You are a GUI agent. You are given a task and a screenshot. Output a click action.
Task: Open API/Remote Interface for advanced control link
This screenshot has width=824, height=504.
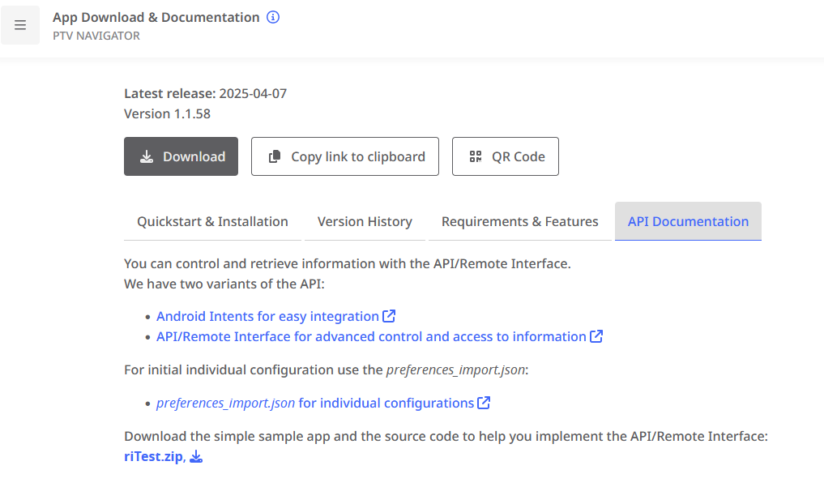pyautogui.click(x=371, y=336)
